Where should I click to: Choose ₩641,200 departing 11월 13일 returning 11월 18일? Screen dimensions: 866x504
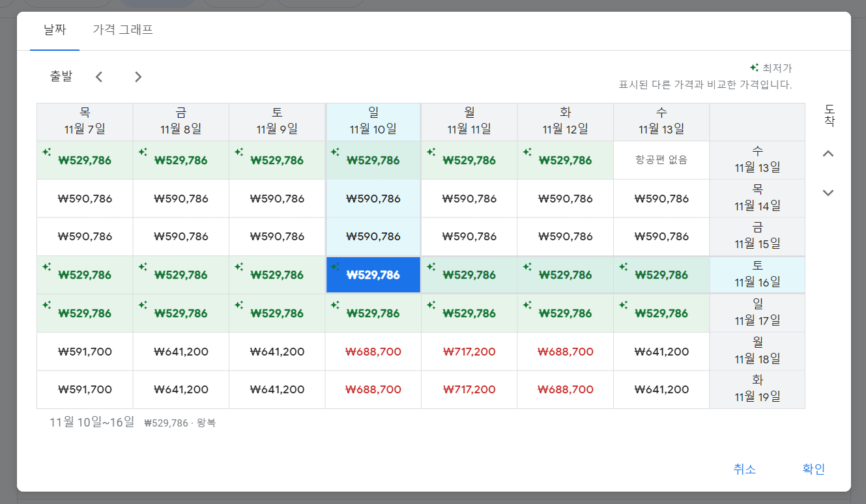point(661,352)
